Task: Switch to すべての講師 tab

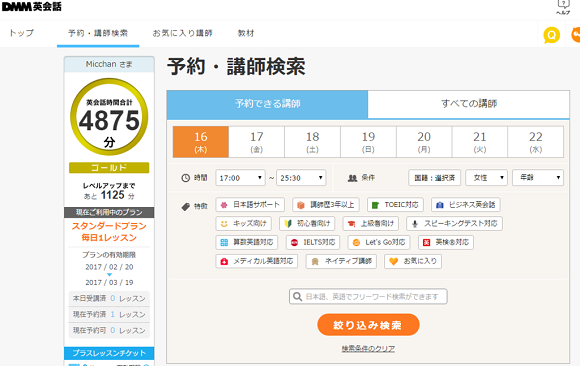Action: click(469, 104)
